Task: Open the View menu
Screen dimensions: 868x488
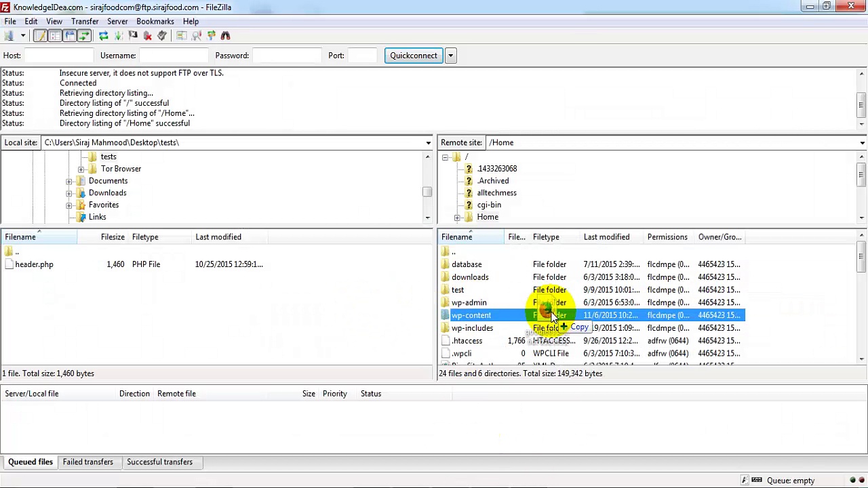Action: [x=54, y=21]
